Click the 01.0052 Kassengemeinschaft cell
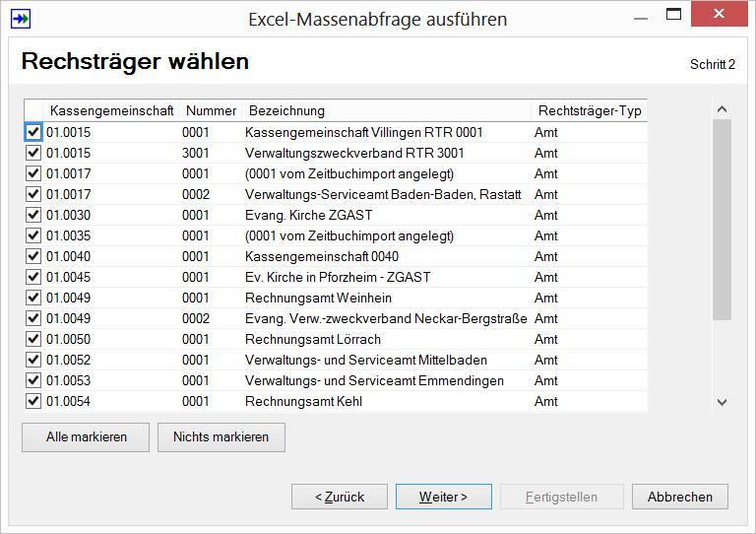The image size is (756, 534). [x=68, y=360]
